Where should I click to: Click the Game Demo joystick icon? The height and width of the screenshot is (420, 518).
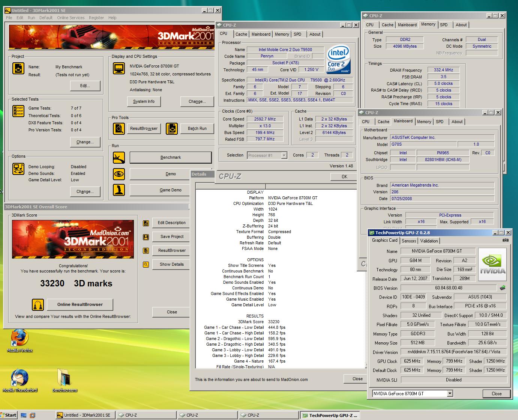pyautogui.click(x=119, y=190)
